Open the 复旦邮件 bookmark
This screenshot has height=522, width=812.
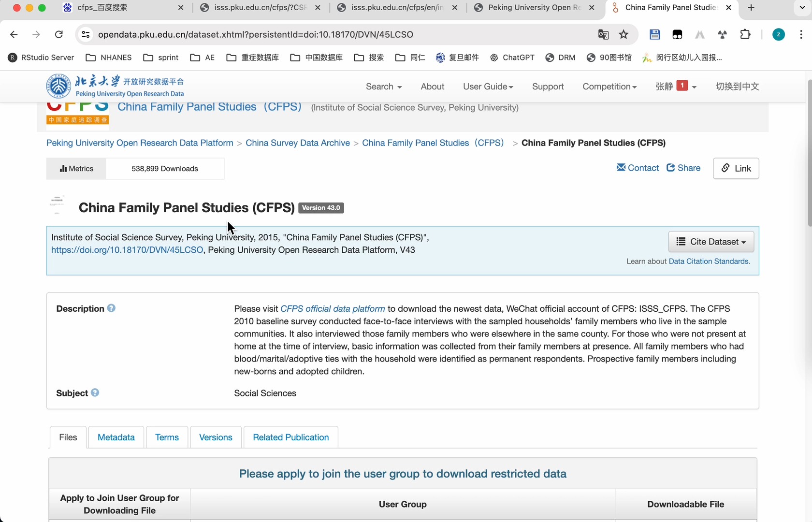[x=457, y=58]
